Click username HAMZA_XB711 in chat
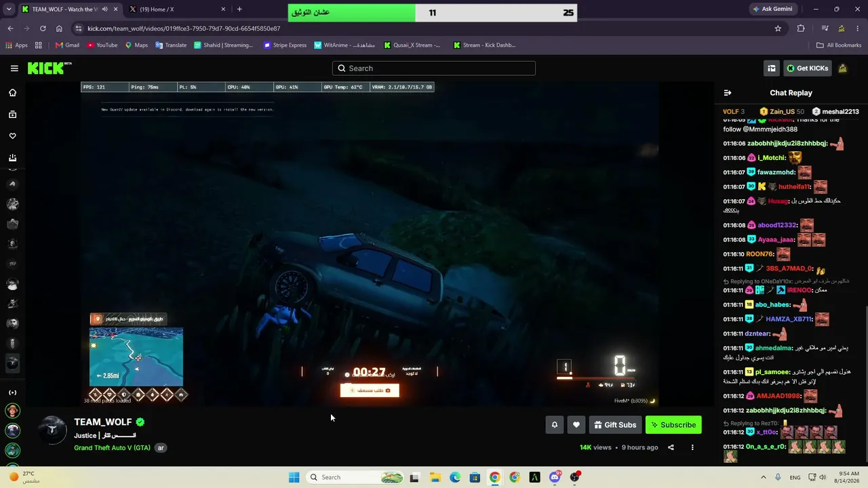Screen dimensions: 868x488 789,319
